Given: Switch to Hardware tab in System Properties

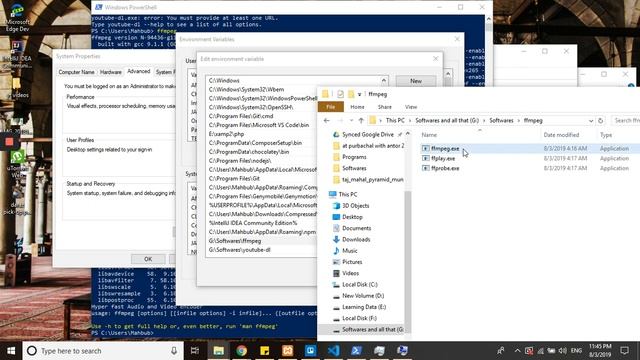Looking at the screenshot, I should tap(111, 72).
